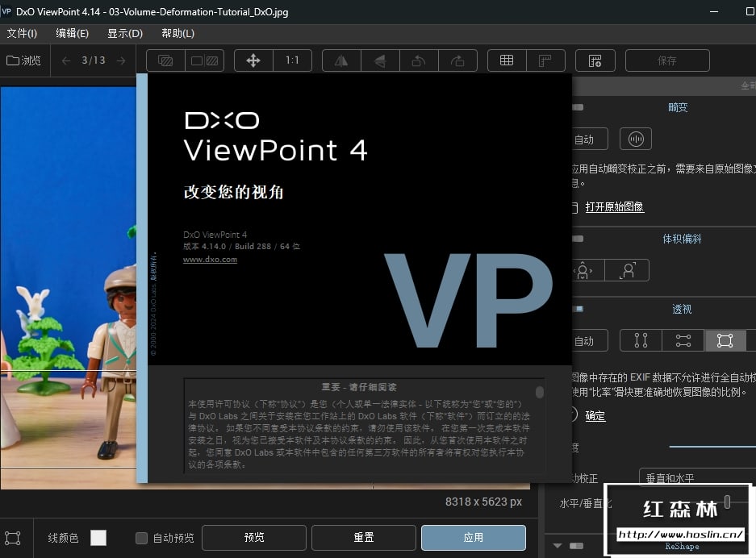Click the 线颜色 white color swatch
Image resolution: width=756 pixels, height=558 pixels.
98,538
